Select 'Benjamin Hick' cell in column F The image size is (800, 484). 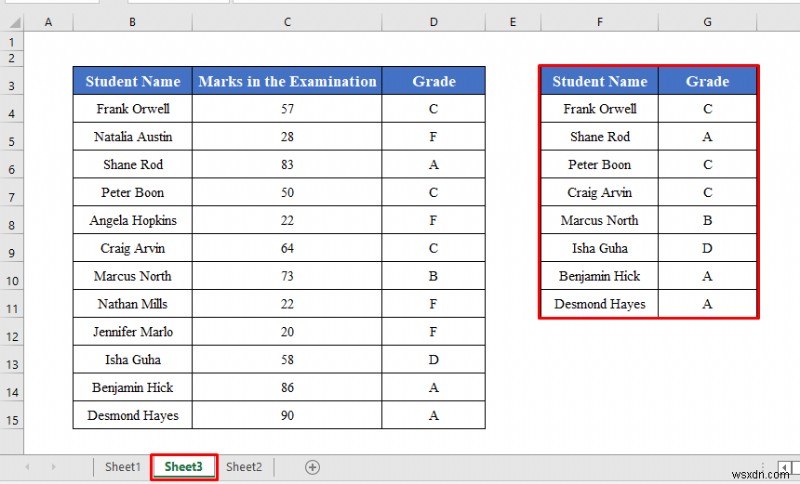click(599, 276)
